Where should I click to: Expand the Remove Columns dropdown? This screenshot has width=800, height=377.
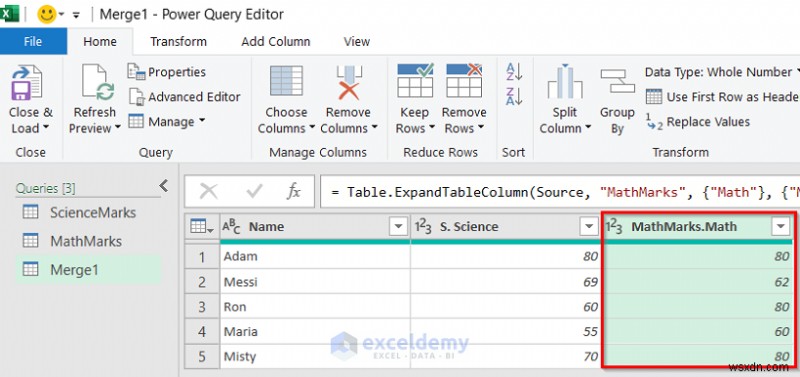374,128
